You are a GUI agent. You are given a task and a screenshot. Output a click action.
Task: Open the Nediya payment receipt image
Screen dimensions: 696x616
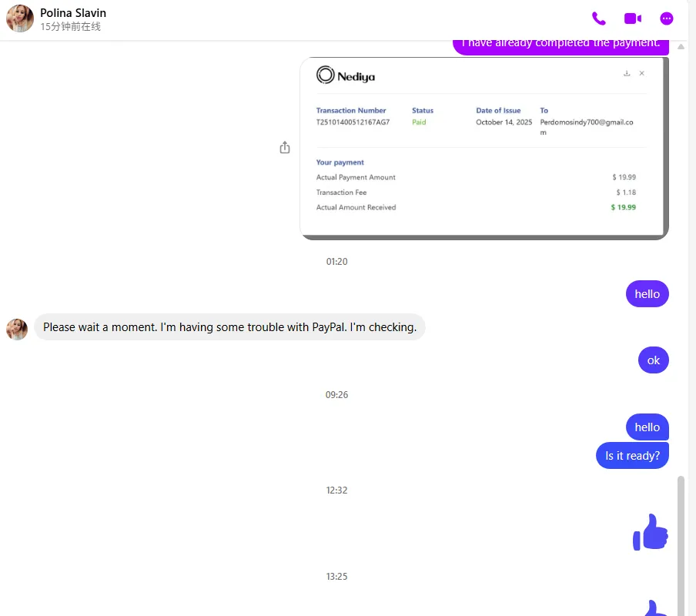coord(484,149)
